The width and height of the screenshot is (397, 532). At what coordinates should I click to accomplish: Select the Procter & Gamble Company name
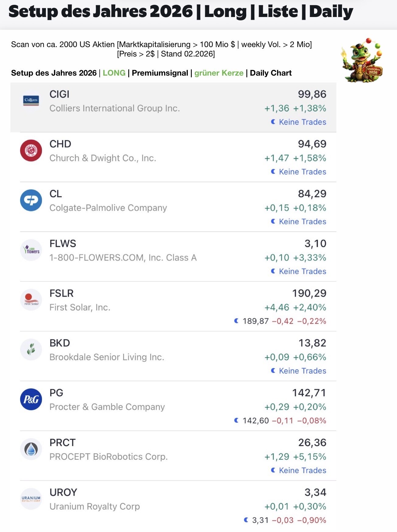(x=107, y=407)
